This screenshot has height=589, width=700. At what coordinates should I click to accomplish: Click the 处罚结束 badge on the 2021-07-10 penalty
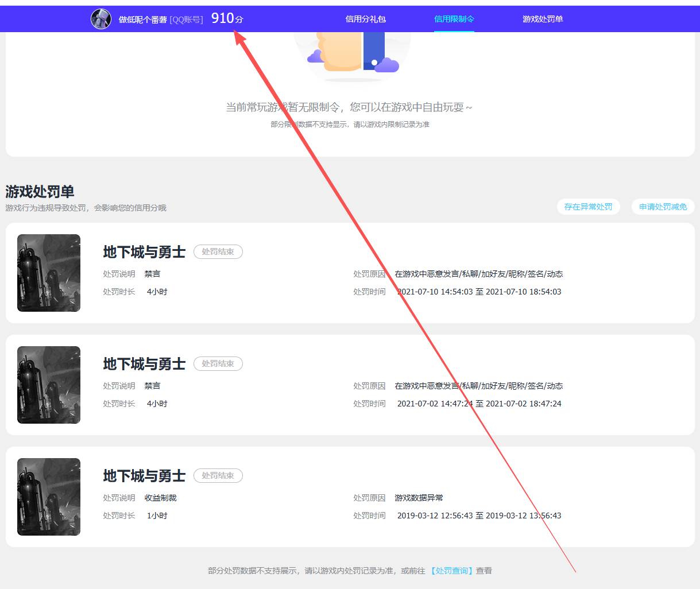218,251
